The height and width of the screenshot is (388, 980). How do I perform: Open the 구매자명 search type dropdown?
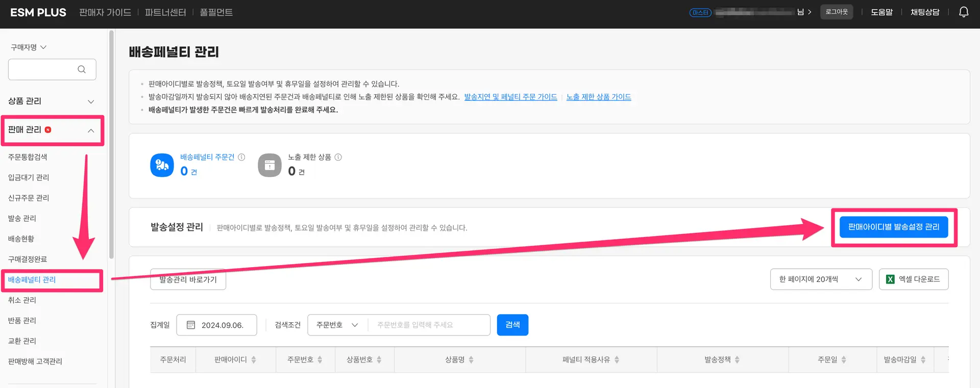29,47
